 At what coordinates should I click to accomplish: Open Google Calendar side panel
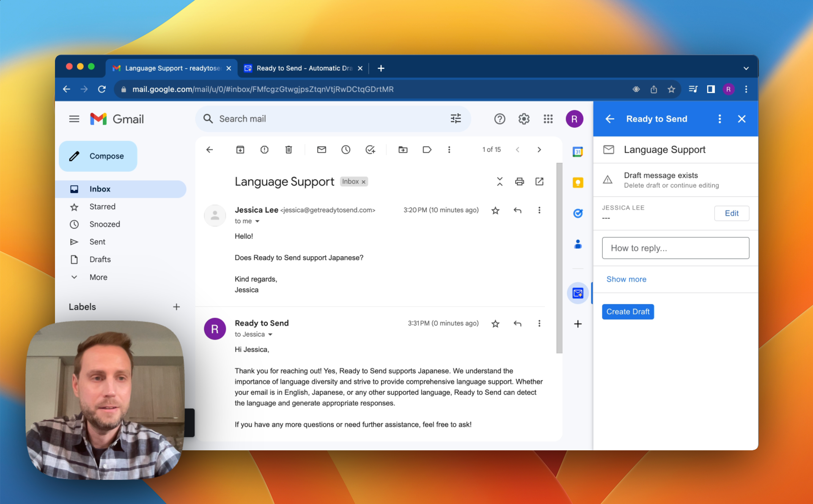pyautogui.click(x=578, y=151)
